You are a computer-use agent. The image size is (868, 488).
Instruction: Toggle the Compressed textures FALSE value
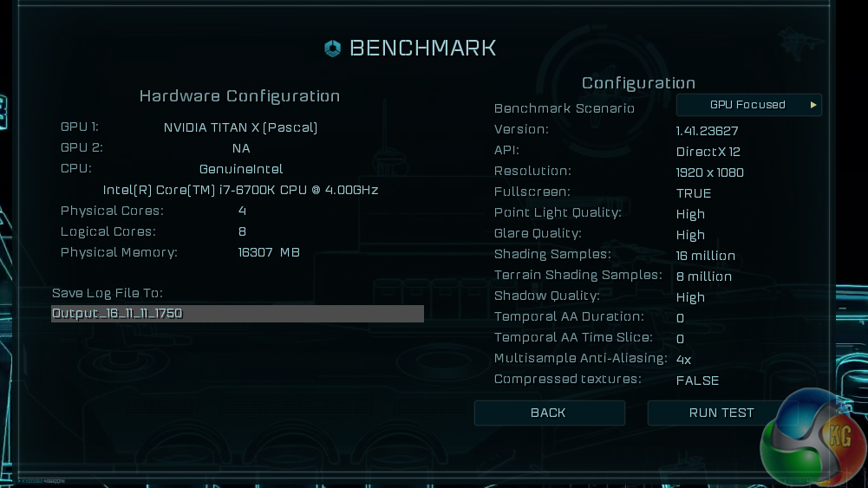click(x=698, y=381)
